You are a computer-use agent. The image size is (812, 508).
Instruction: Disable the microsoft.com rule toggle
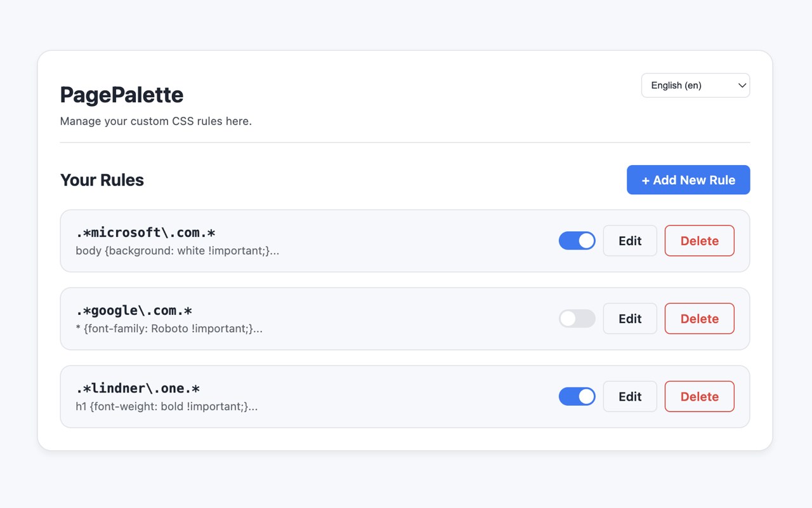tap(577, 241)
